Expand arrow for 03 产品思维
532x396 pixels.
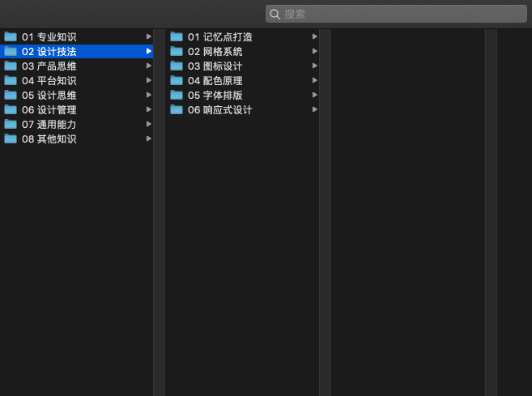(x=149, y=66)
